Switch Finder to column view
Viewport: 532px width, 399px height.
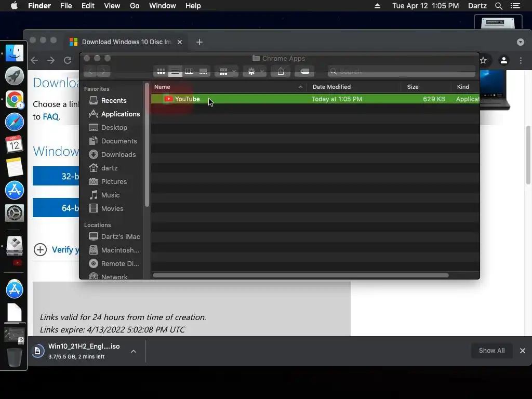[x=189, y=71]
